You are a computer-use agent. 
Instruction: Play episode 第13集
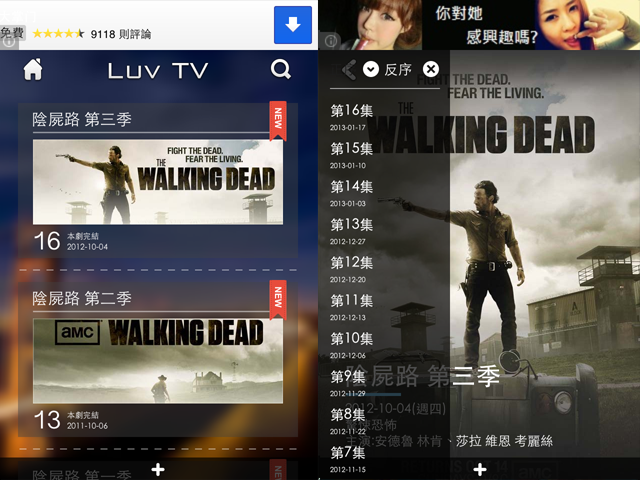click(351, 224)
